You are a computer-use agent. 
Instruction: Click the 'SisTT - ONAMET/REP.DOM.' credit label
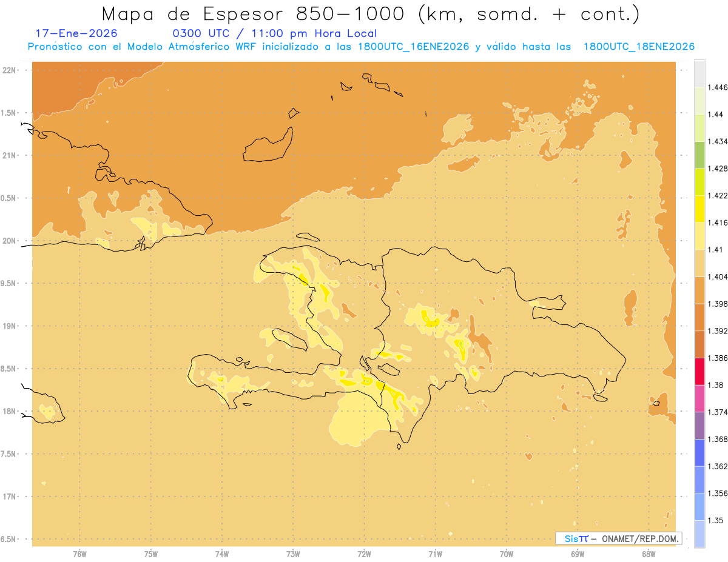(x=619, y=538)
